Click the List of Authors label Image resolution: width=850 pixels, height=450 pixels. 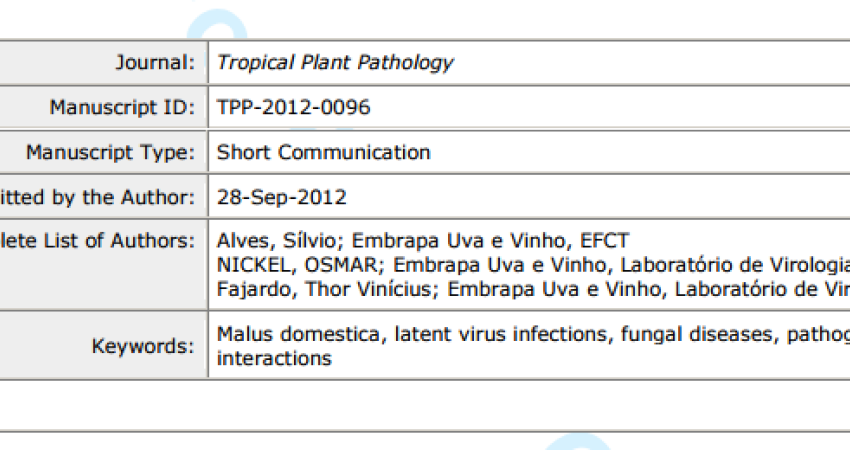pos(98,241)
